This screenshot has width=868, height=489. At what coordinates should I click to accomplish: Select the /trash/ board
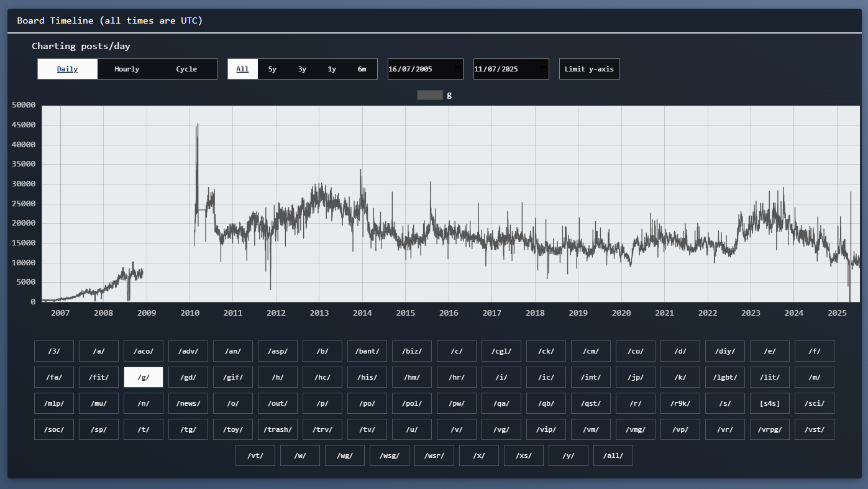pyautogui.click(x=278, y=429)
